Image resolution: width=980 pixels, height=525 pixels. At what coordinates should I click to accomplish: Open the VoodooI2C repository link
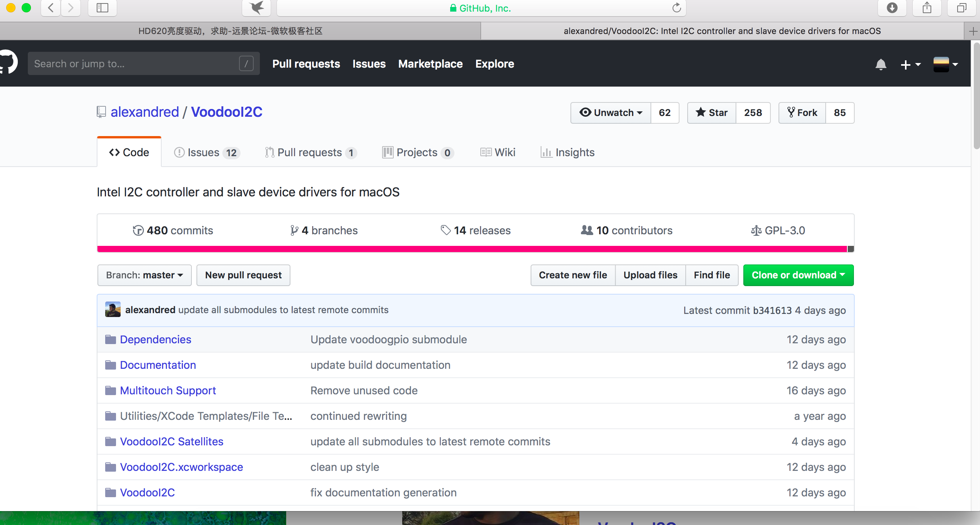[x=227, y=112]
